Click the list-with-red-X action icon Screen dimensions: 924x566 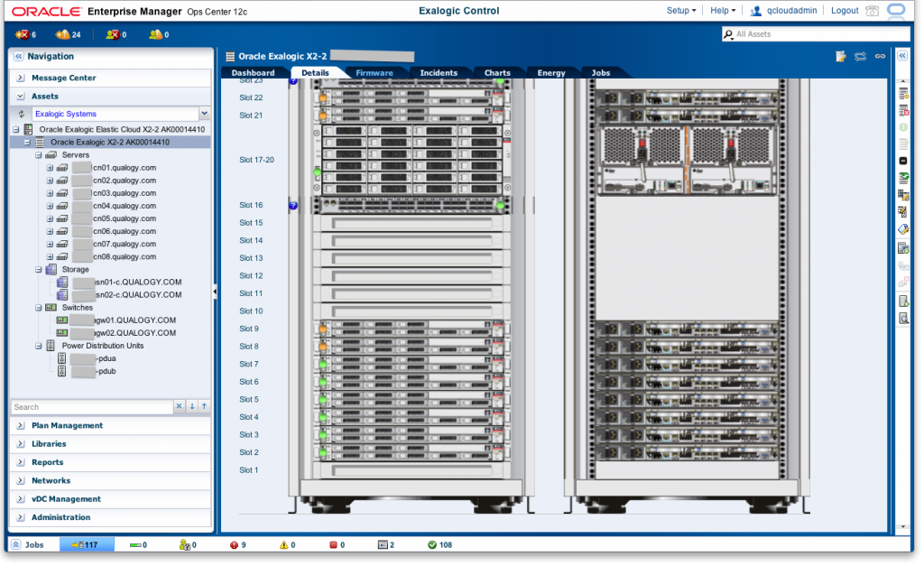pyautogui.click(x=903, y=111)
